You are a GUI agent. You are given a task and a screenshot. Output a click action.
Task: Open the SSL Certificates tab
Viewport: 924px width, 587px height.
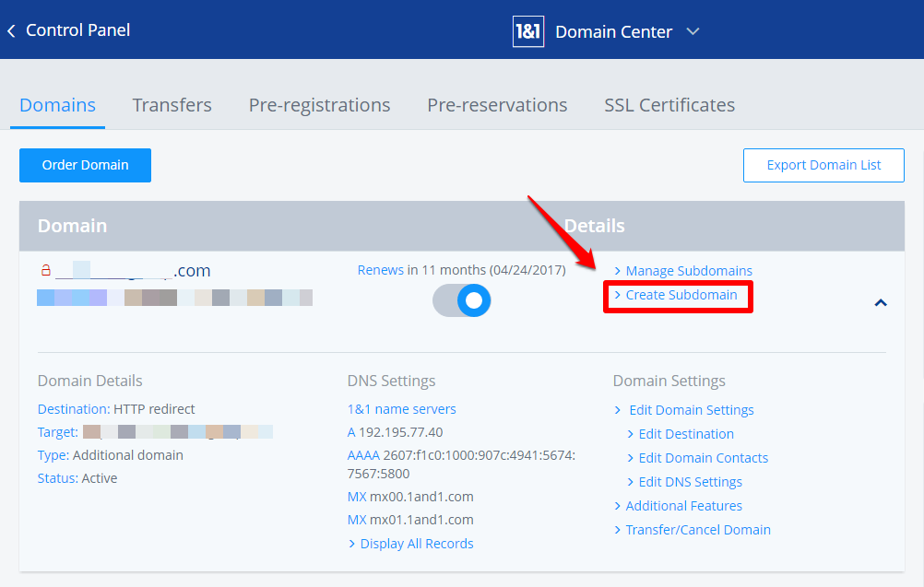669,105
